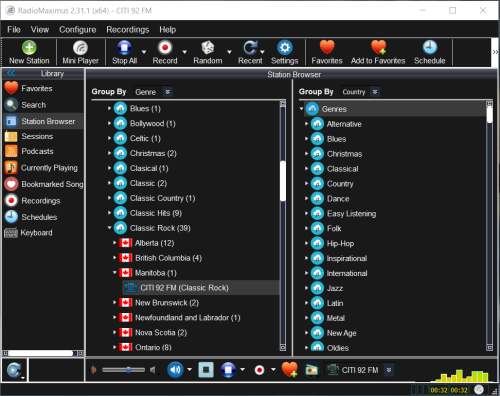Viewport: 500px width, 396px height.
Task: Open the Help menu
Action: tap(167, 30)
